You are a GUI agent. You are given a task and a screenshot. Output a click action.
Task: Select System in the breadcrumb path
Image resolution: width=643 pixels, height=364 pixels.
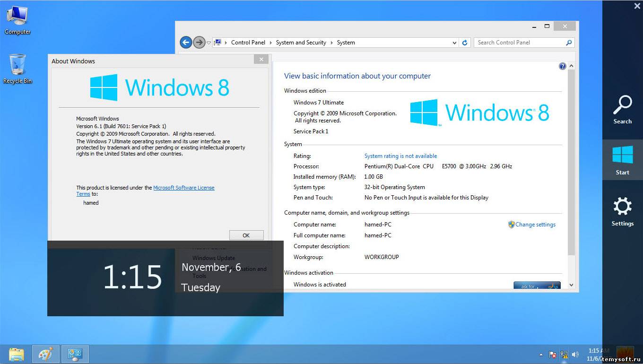(x=346, y=43)
